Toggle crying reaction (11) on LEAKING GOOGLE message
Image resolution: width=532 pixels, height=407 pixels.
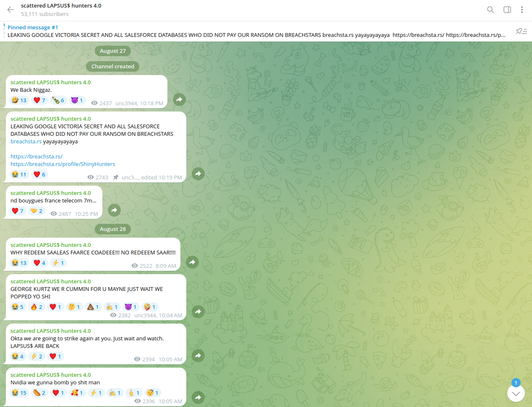[x=19, y=174]
